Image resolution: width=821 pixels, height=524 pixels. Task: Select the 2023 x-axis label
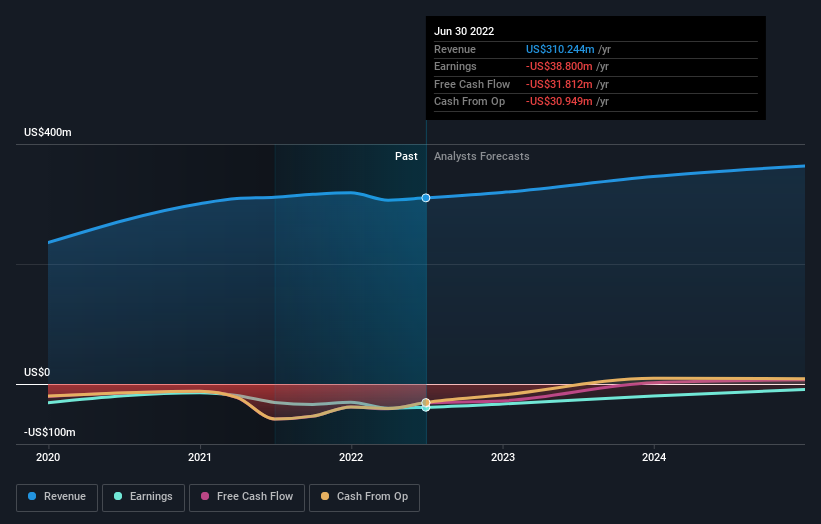[x=503, y=457]
